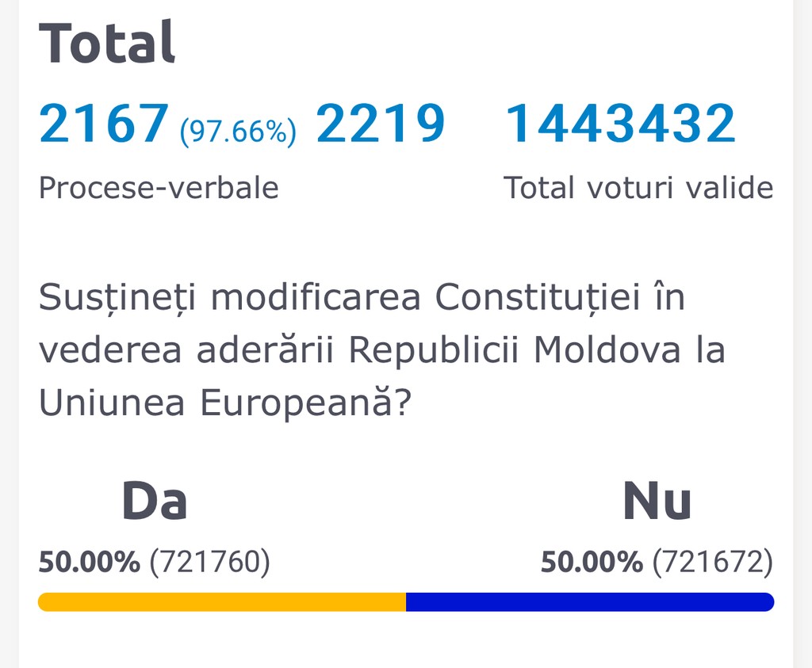
Task: Click the blue Nu segment of results bar
Action: (x=590, y=602)
